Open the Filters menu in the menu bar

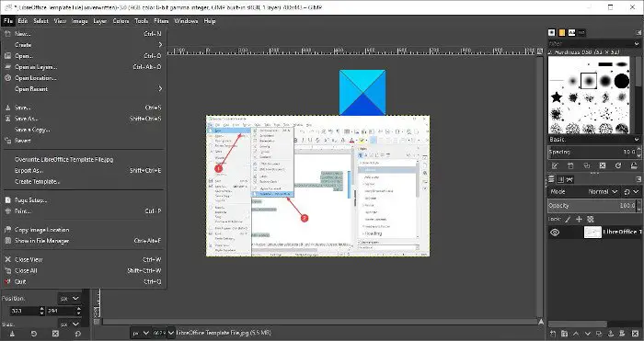(x=161, y=21)
